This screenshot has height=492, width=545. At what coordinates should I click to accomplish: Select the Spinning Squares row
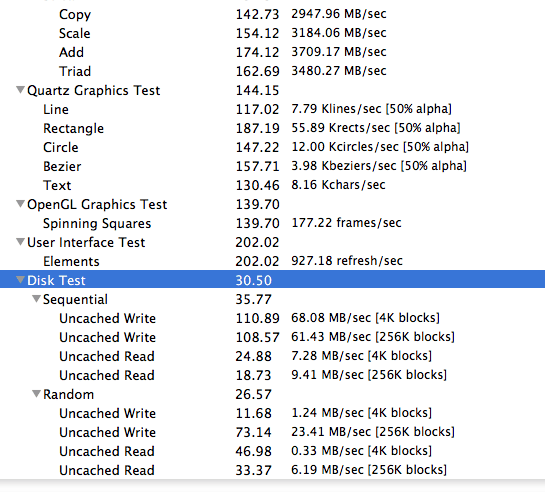coord(272,223)
